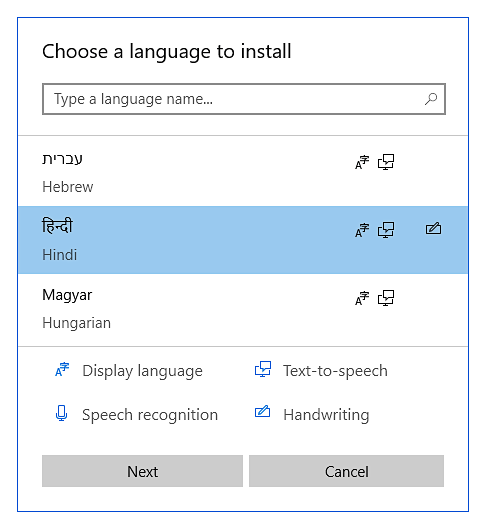
Task: Click the search magnifier icon
Action: [431, 99]
